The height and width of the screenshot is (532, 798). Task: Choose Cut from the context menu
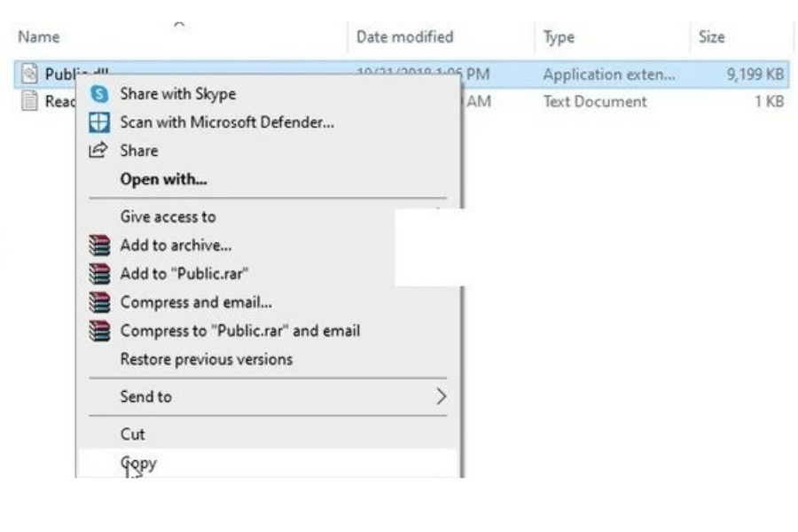coord(132,434)
